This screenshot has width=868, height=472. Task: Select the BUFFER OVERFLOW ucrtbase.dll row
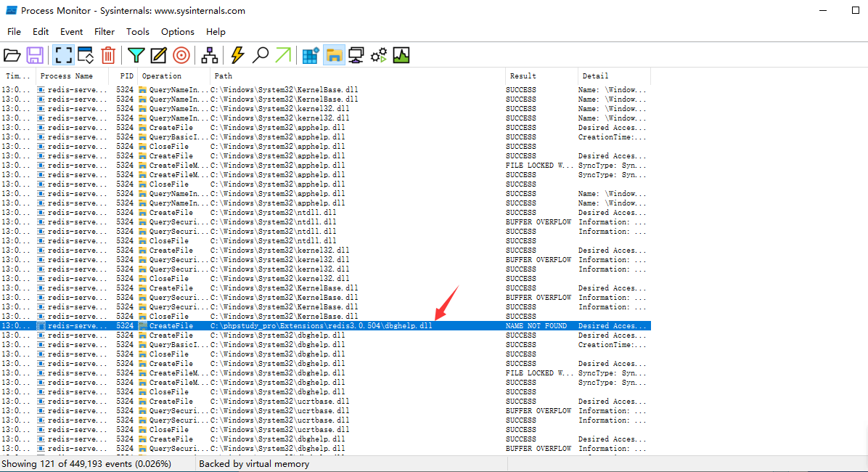pos(325,410)
